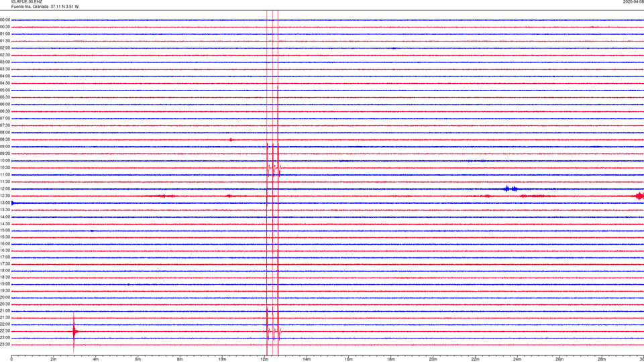Select the 04:30 trace time label
Viewport: 644px width, 362px height.
pos(5,83)
